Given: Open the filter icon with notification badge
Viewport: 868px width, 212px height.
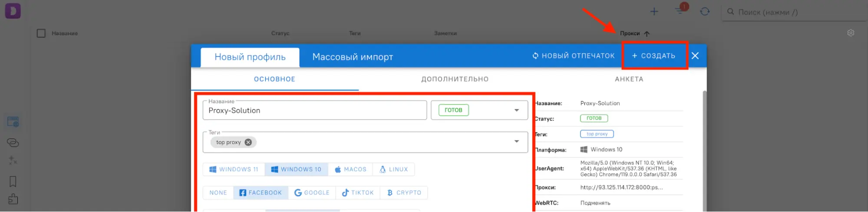Looking at the screenshot, I should 680,10.
